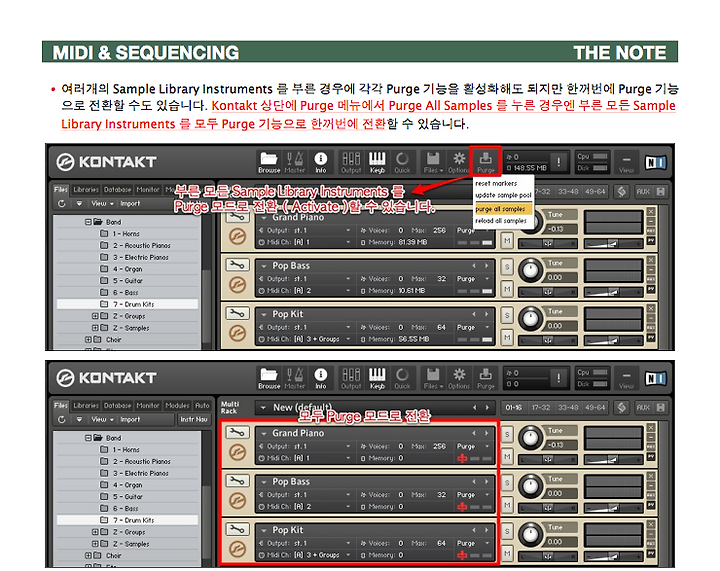Open the Options gear in the upper Kontakt toolbar
The image size is (720, 571).
coord(459,162)
